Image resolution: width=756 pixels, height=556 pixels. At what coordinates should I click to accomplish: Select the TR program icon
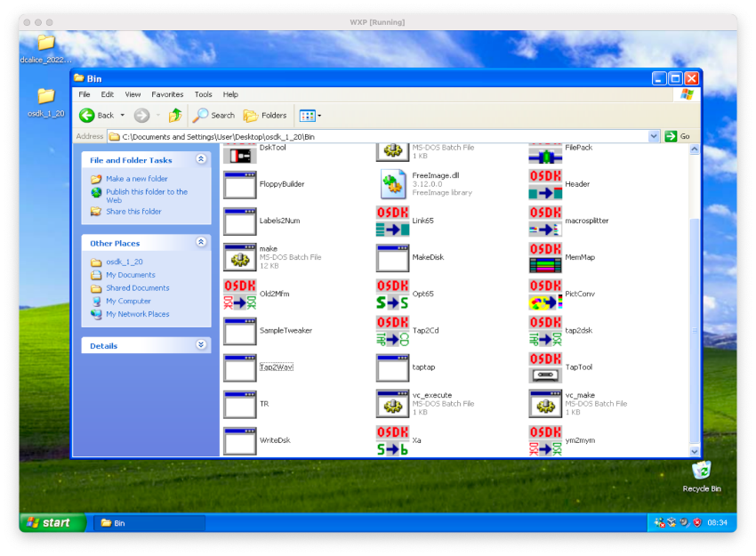pos(239,404)
